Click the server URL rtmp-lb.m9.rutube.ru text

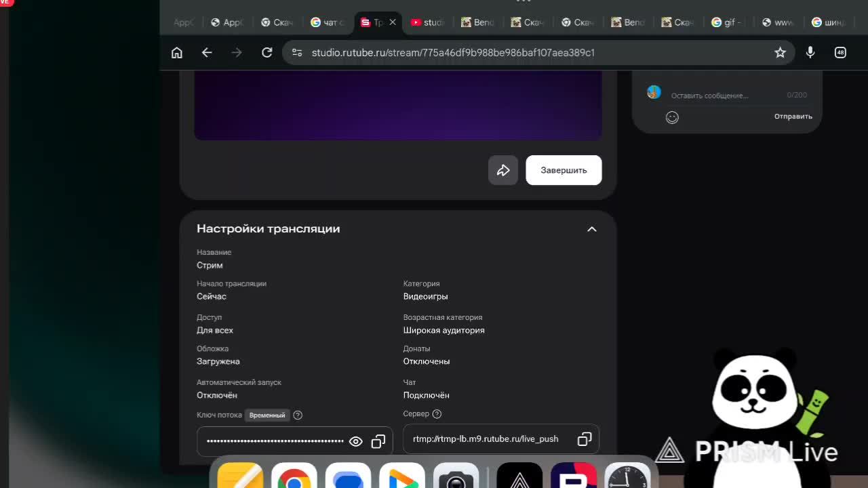486,439
